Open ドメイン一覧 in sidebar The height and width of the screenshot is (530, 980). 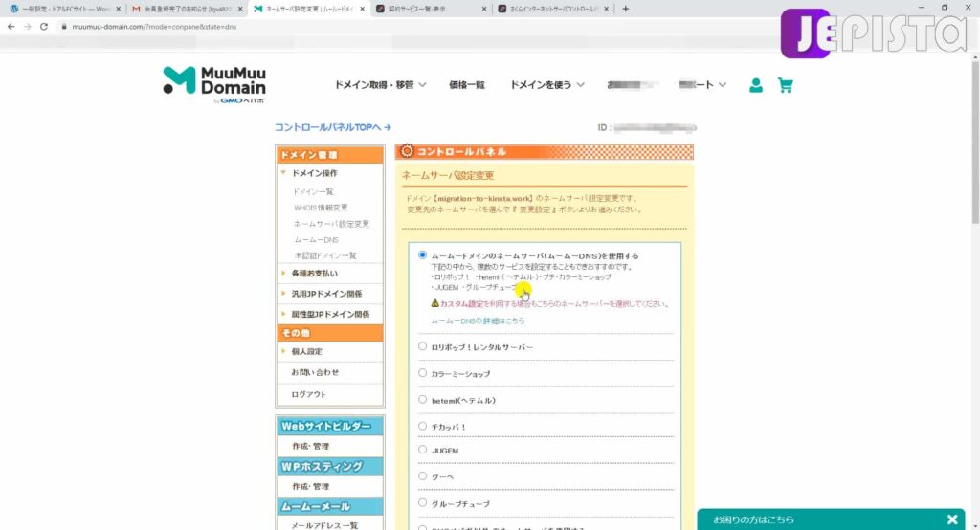[x=313, y=192]
